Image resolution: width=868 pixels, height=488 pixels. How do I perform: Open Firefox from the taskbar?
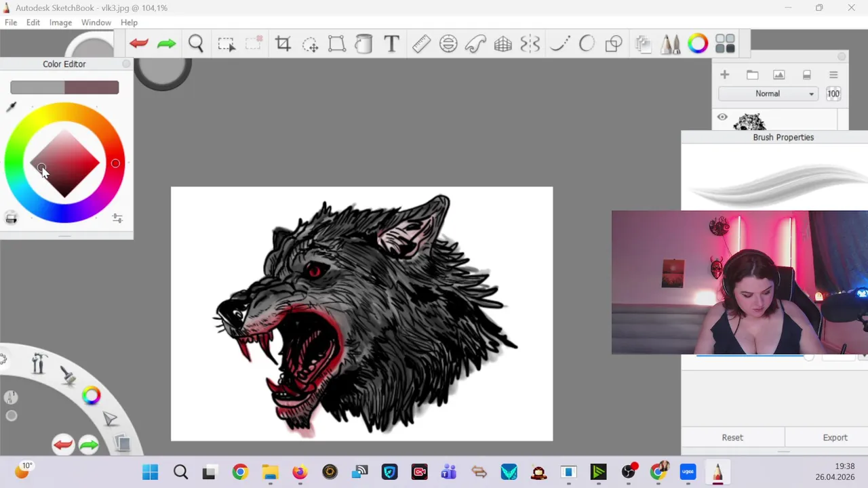(300, 472)
